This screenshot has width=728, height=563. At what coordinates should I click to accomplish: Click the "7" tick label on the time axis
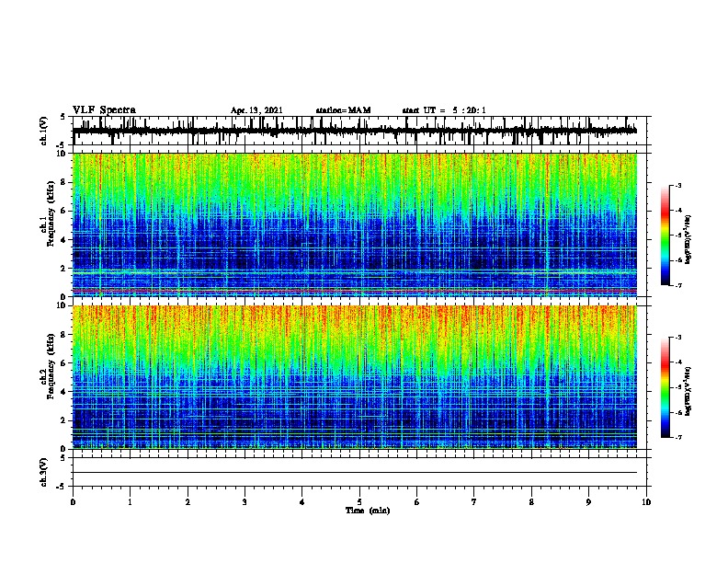click(474, 502)
